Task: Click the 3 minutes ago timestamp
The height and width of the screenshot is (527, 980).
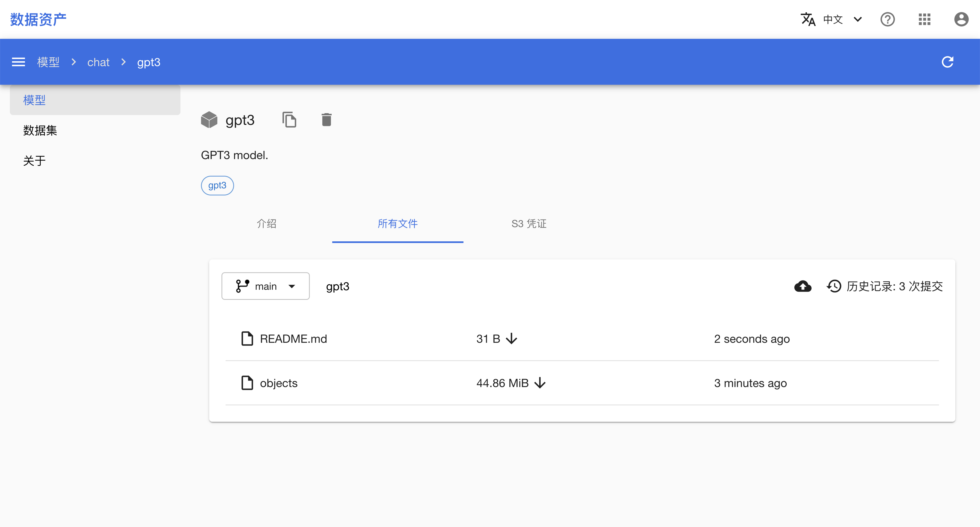Action: (x=750, y=383)
